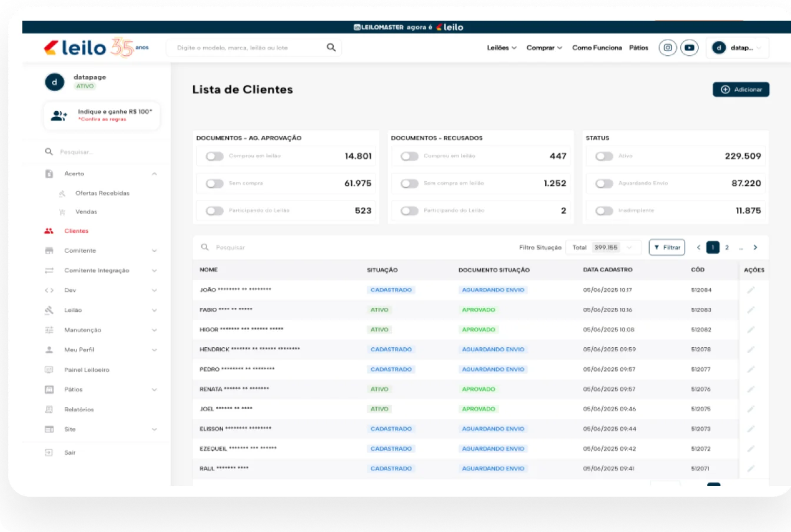
Task: Click the add-person icon in referral card
Action: pos(59,116)
